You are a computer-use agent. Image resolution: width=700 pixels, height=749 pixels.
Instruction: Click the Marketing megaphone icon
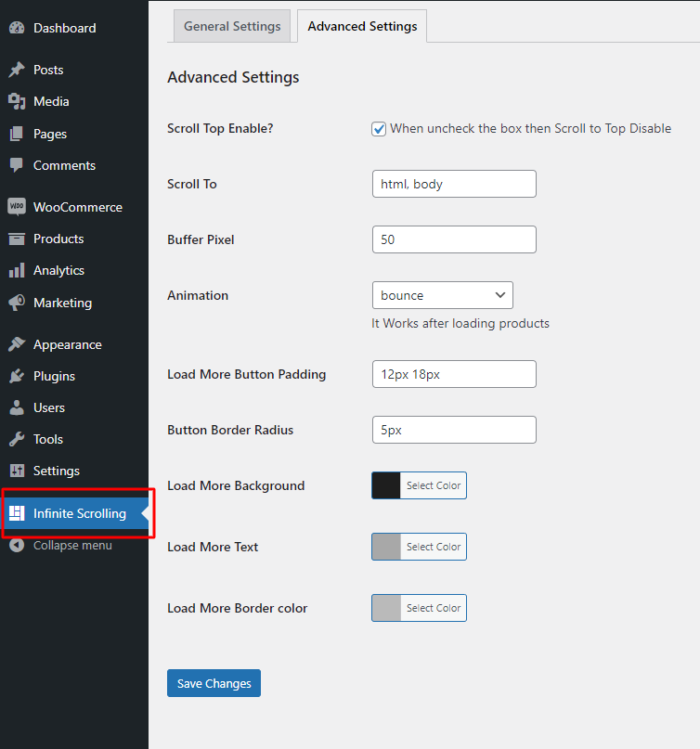[17, 303]
